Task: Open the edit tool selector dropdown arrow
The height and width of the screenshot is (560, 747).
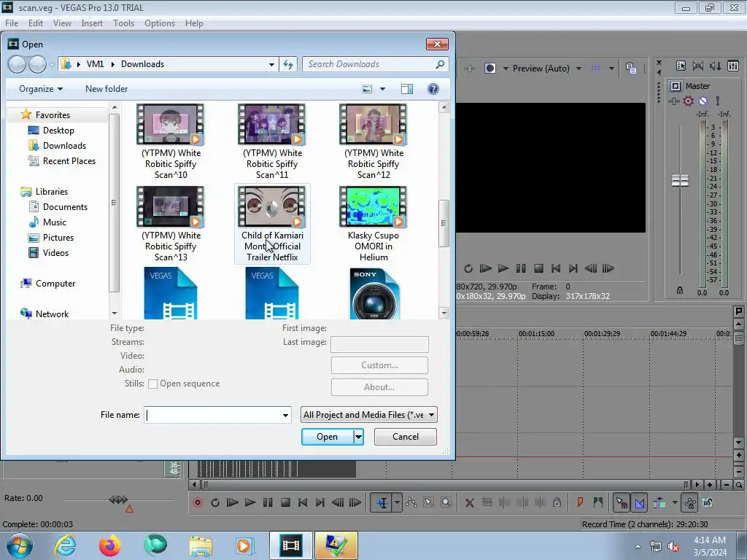Action: tap(397, 502)
